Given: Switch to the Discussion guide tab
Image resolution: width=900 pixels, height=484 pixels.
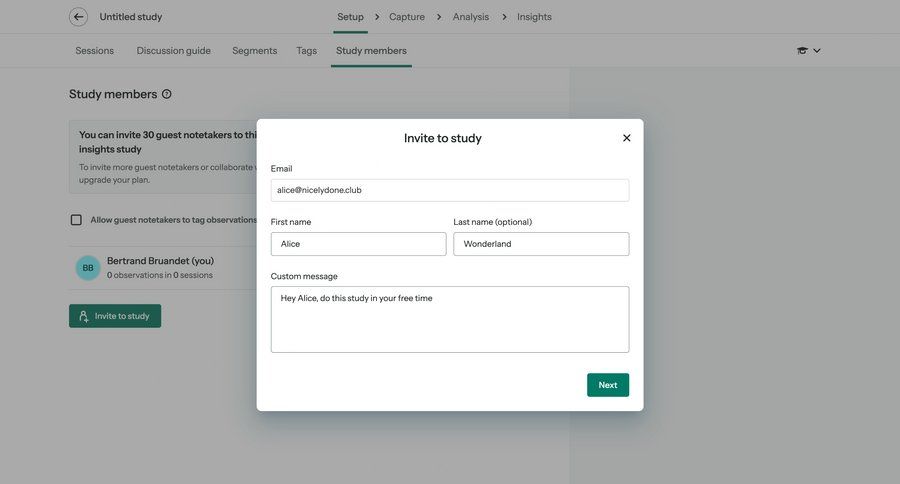Looking at the screenshot, I should [173, 51].
